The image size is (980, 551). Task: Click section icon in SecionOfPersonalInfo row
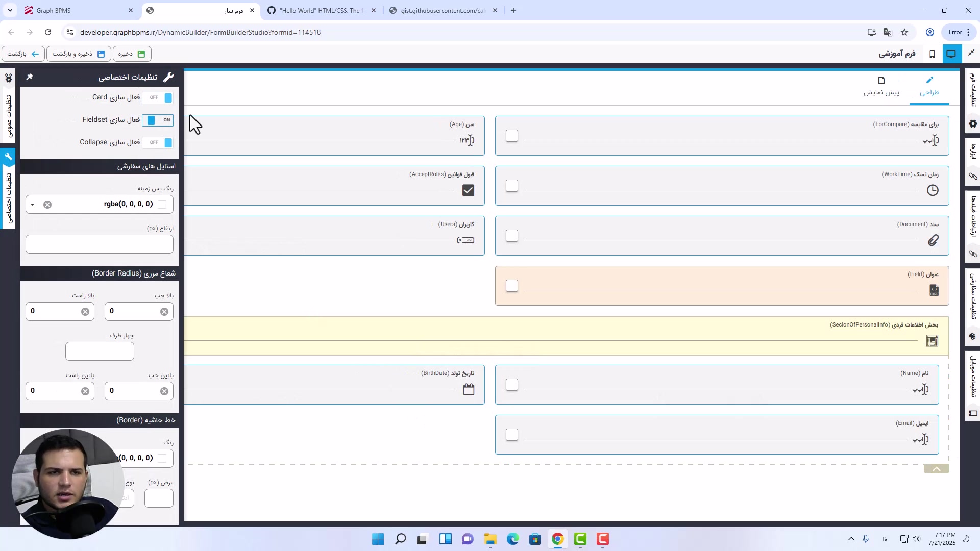(x=932, y=341)
